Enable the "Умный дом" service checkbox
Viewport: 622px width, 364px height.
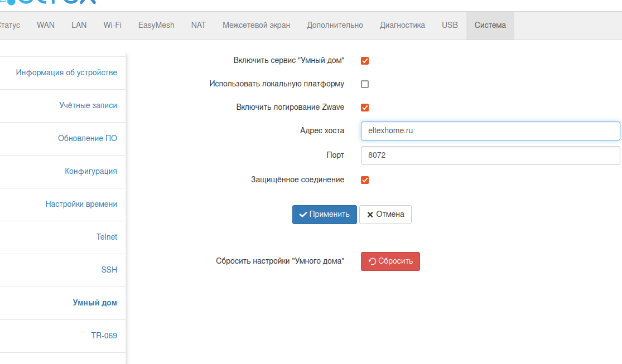click(365, 61)
